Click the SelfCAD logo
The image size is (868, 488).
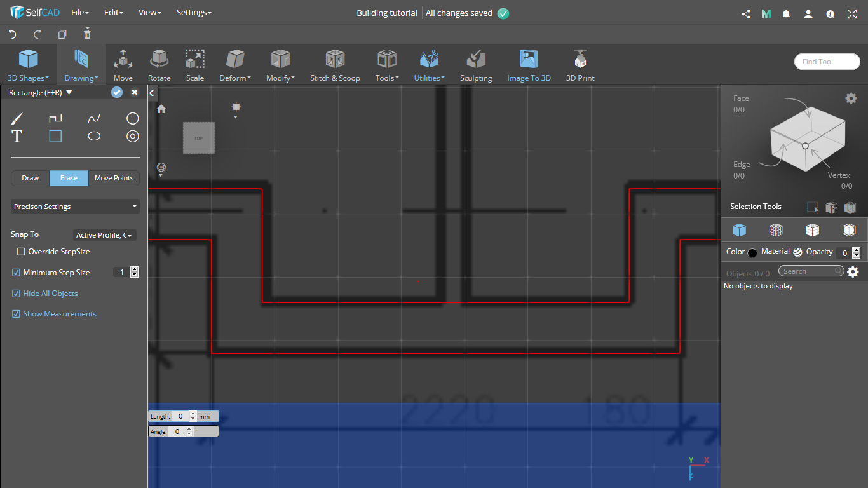click(x=35, y=13)
